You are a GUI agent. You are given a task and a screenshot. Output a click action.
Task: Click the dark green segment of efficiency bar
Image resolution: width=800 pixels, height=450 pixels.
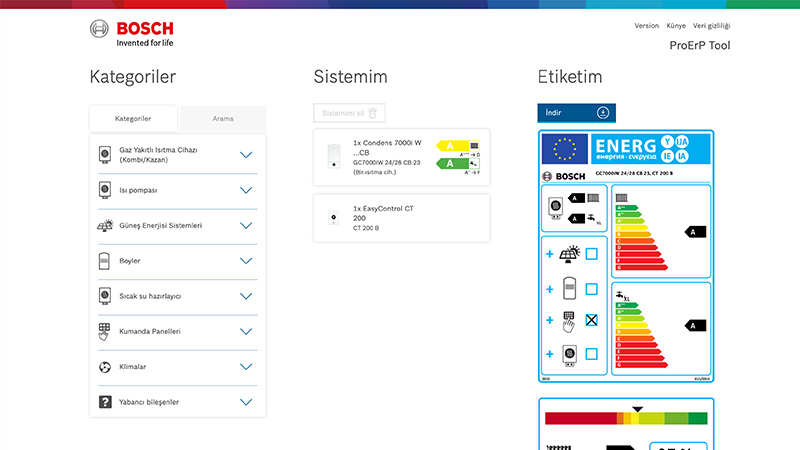click(x=697, y=419)
